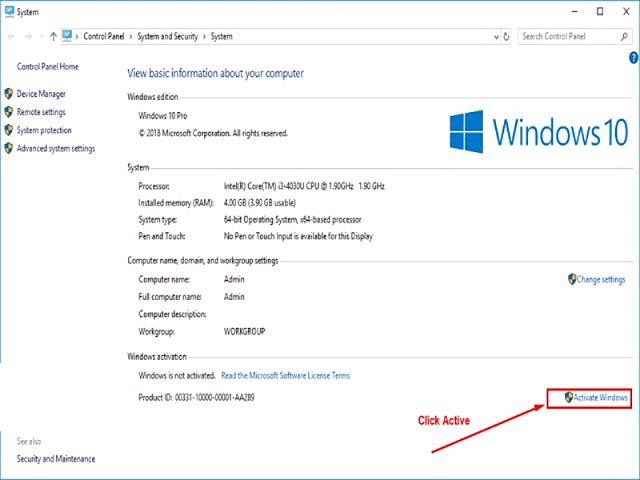Viewport: 640px width, 480px height.
Task: Click the Product ID 00331-10000-00001-AA289
Action: click(x=196, y=398)
